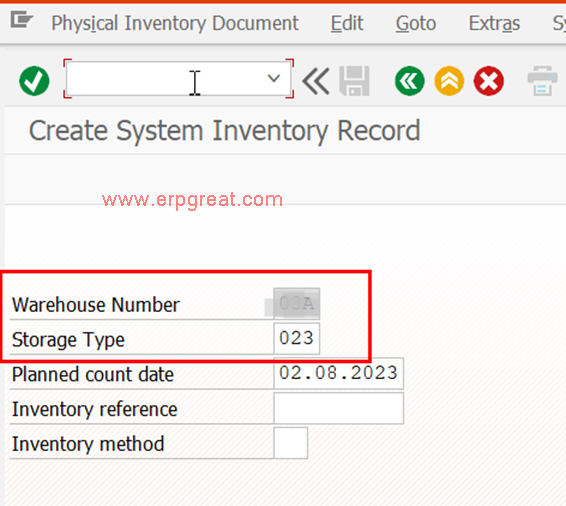Image resolution: width=566 pixels, height=506 pixels.
Task: Click the red Cancel X icon
Action: click(489, 81)
